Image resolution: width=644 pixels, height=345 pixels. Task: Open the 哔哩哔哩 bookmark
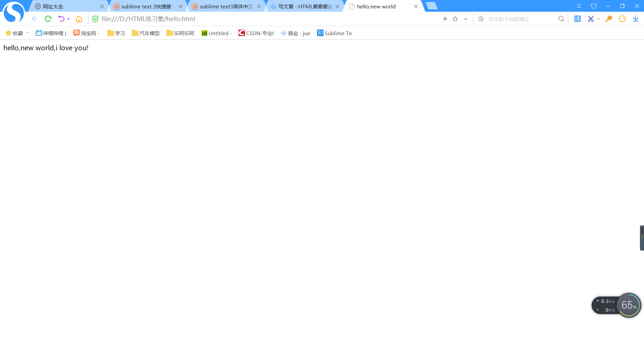pyautogui.click(x=51, y=33)
